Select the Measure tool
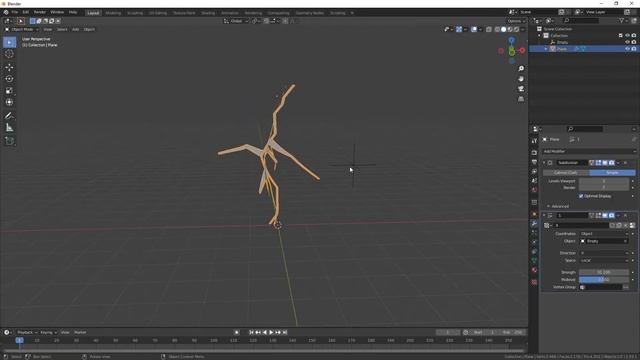 pos(9,128)
